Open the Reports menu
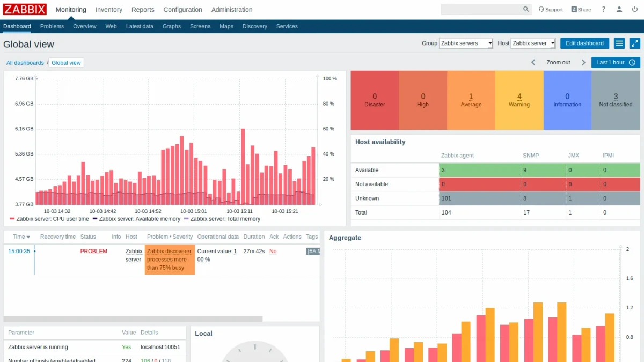644x362 pixels. [x=143, y=10]
